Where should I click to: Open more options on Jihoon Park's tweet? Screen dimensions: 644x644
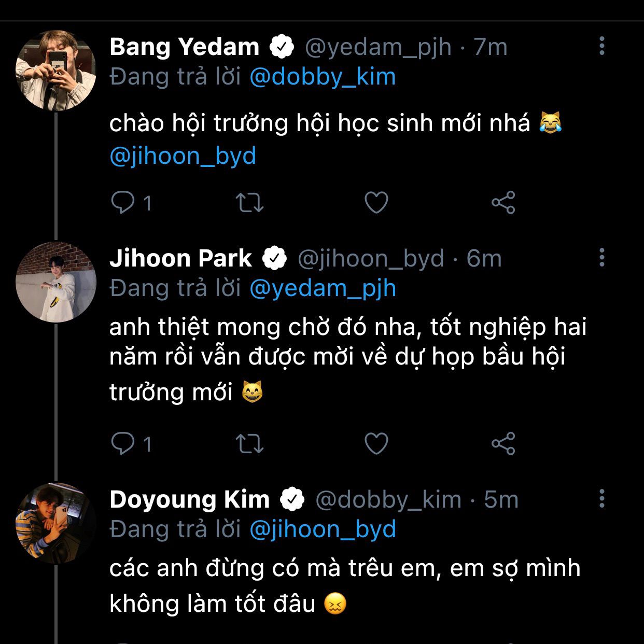[601, 257]
